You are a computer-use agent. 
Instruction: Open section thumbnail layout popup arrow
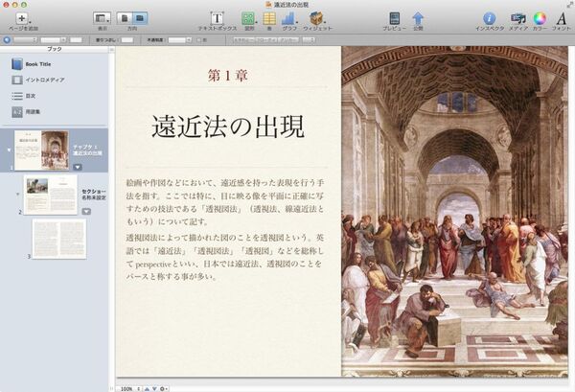pos(86,211)
